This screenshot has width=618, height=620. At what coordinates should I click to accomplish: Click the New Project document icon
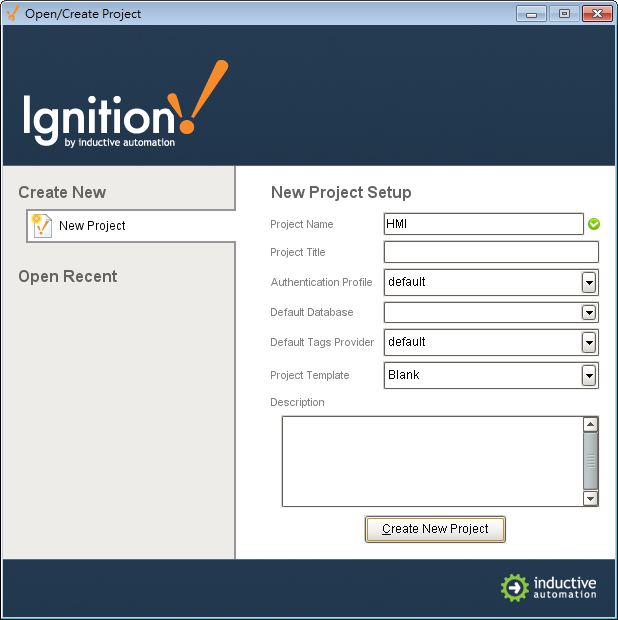(x=42, y=226)
